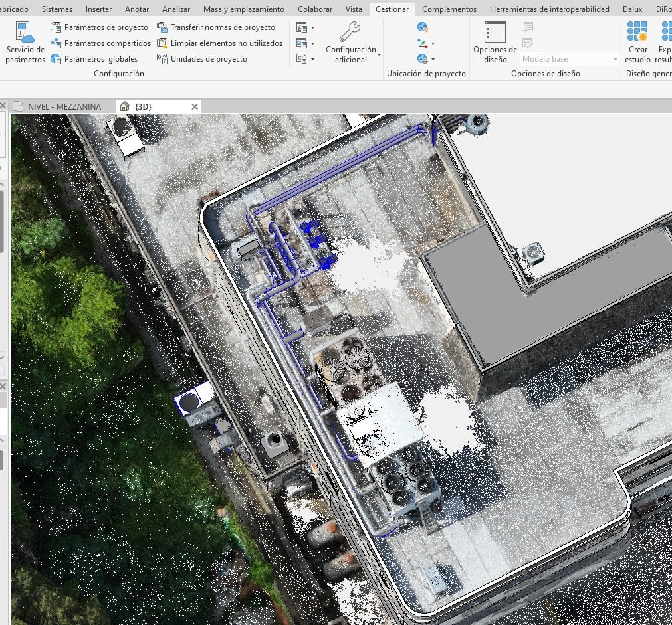Open the Modelo base combo box
Screen dimensions: 672x625
click(x=570, y=59)
